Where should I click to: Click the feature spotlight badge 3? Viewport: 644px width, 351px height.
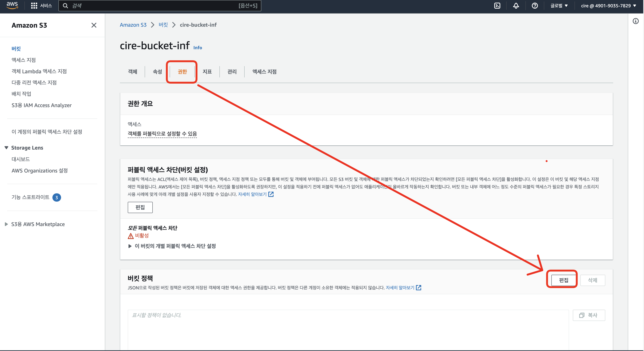(57, 197)
